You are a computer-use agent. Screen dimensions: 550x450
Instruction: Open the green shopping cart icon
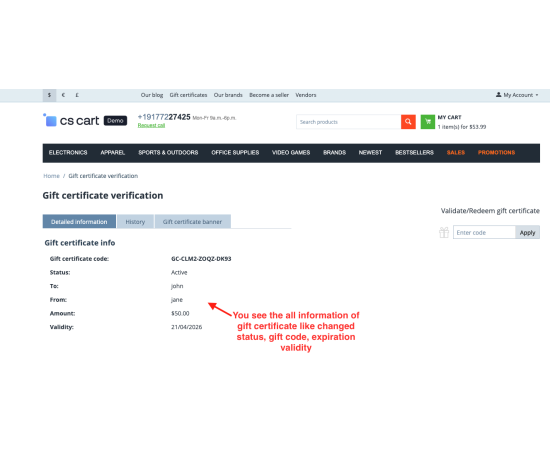(428, 122)
